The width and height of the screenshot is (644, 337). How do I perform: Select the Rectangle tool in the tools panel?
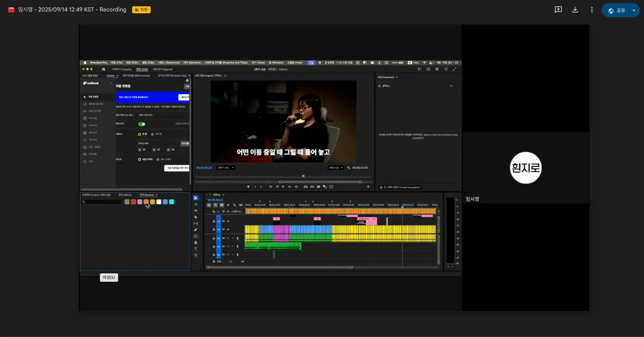(x=196, y=236)
